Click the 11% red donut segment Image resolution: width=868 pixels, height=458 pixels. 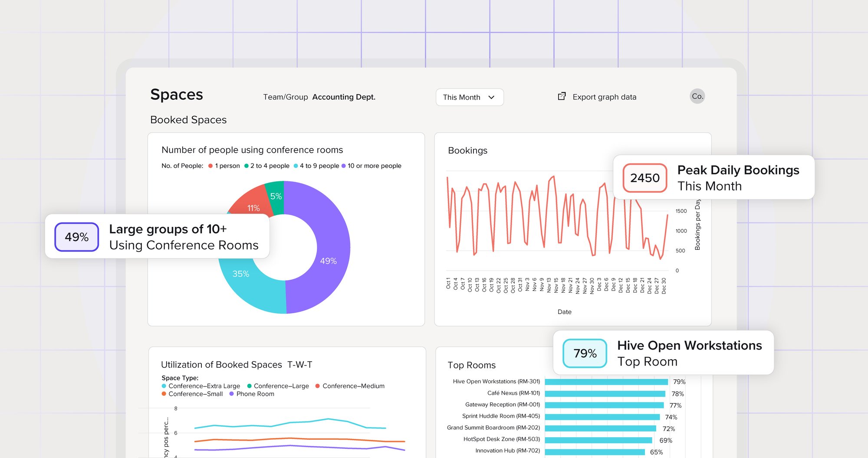(x=252, y=203)
